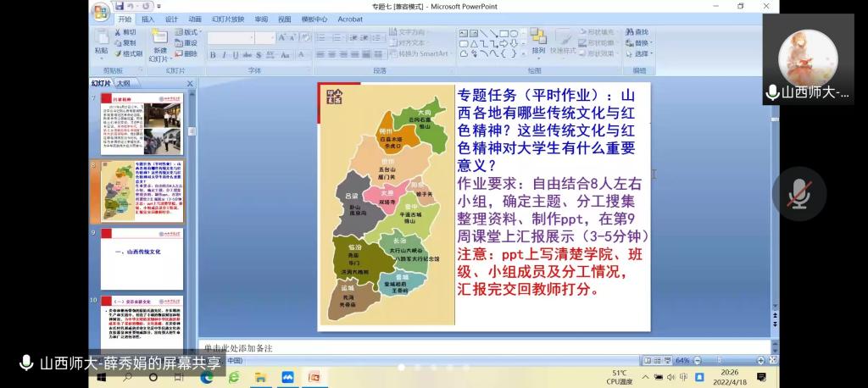This screenshot has height=388, width=868.
Task: Click the Find (查找) icon
Action: [637, 32]
